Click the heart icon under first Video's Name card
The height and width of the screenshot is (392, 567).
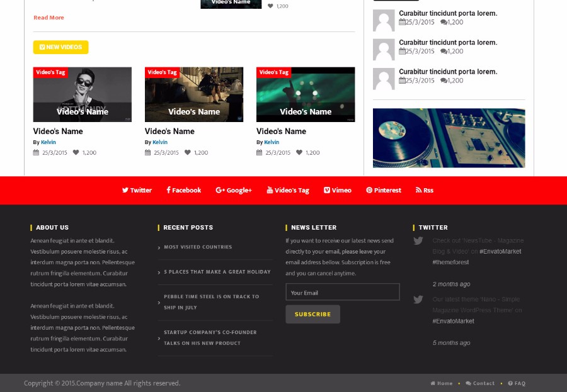76,152
